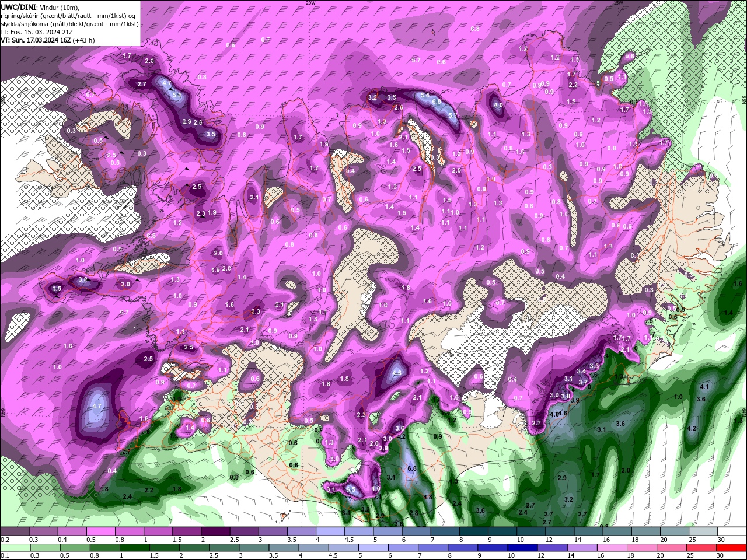Click the darkest purple swatch in the snow scale
This screenshot has height=560, width=747.
(x=215, y=531)
